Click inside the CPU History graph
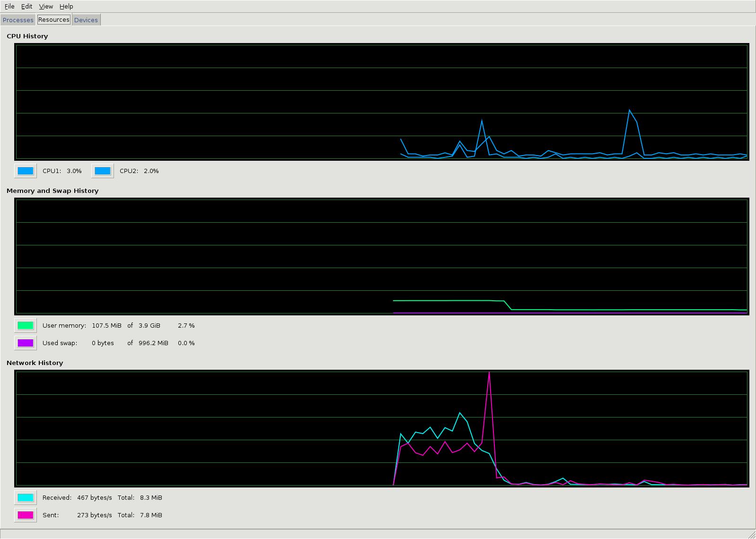The height and width of the screenshot is (539, 756). [x=382, y=102]
